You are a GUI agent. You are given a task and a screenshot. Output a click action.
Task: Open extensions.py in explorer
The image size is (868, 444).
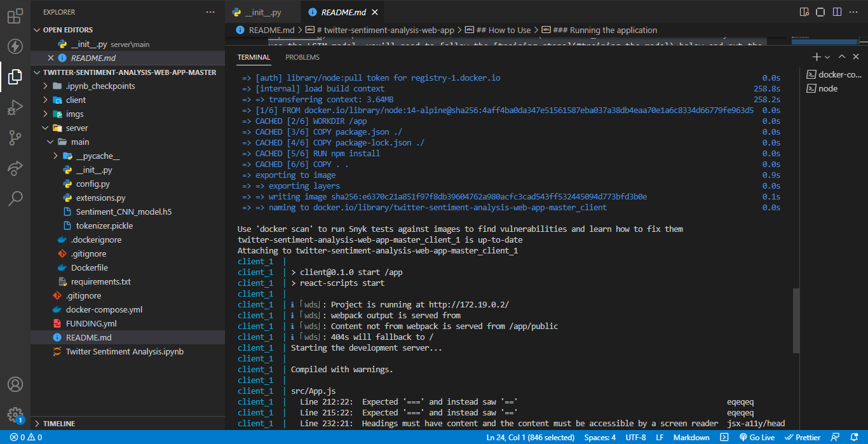[127, 198]
